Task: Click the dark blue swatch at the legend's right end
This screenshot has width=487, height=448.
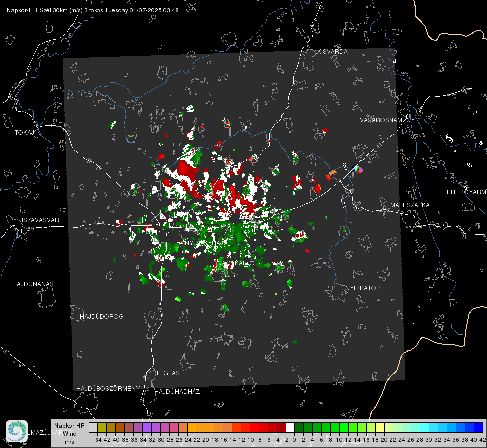Action: click(x=479, y=427)
